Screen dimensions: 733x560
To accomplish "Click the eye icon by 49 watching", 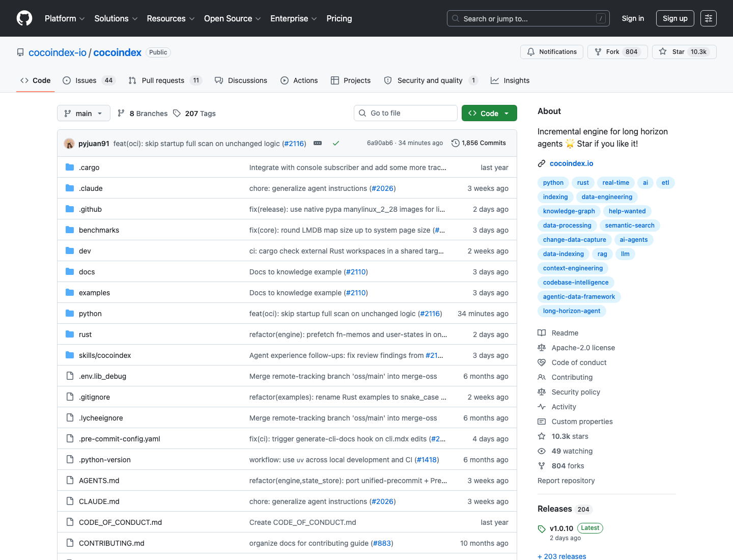I will tap(542, 451).
